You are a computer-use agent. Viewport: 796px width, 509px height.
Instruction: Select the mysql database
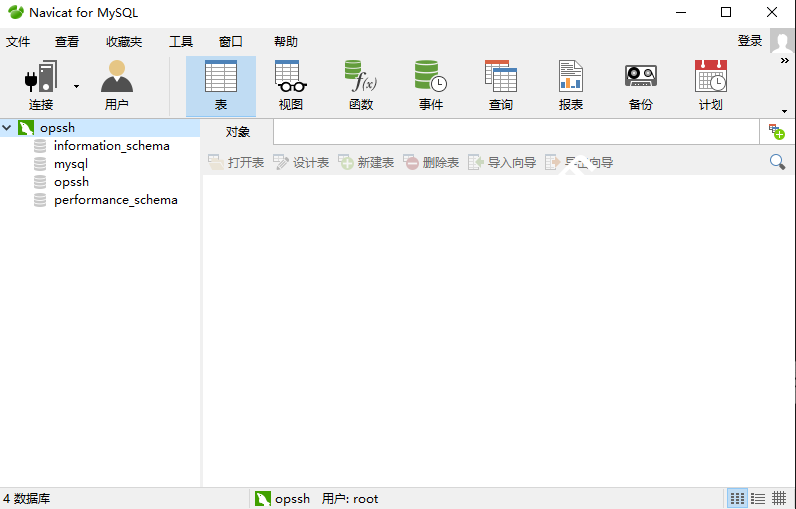click(x=71, y=164)
